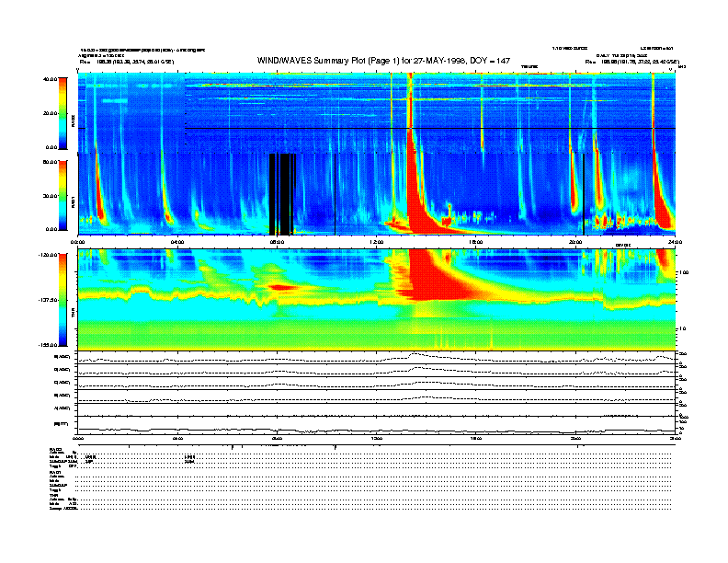Select the -155.00 label on the TNR color scale
The width and height of the screenshot is (728, 563).
48,345
